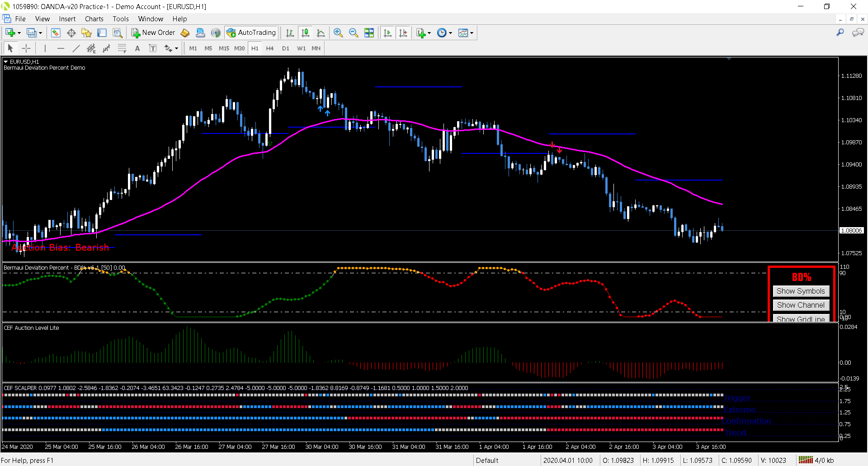Image resolution: width=868 pixels, height=466 pixels.
Task: Zoom out of the chart
Action: click(x=354, y=33)
